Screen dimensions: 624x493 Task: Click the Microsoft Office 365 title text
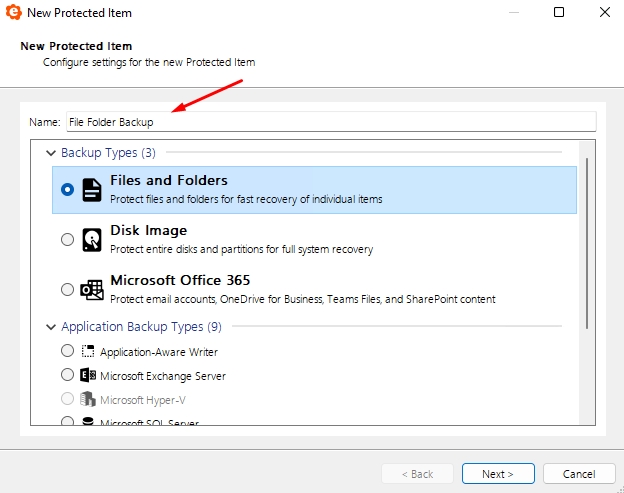click(x=180, y=280)
